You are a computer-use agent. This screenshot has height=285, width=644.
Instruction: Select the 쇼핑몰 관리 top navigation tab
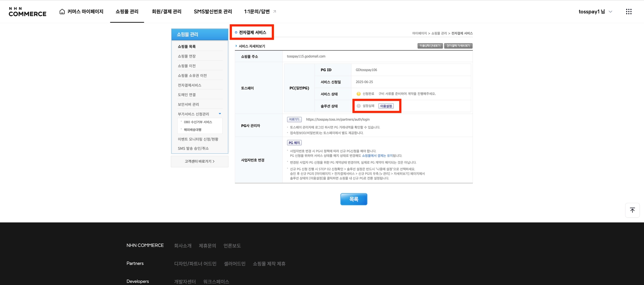click(127, 12)
